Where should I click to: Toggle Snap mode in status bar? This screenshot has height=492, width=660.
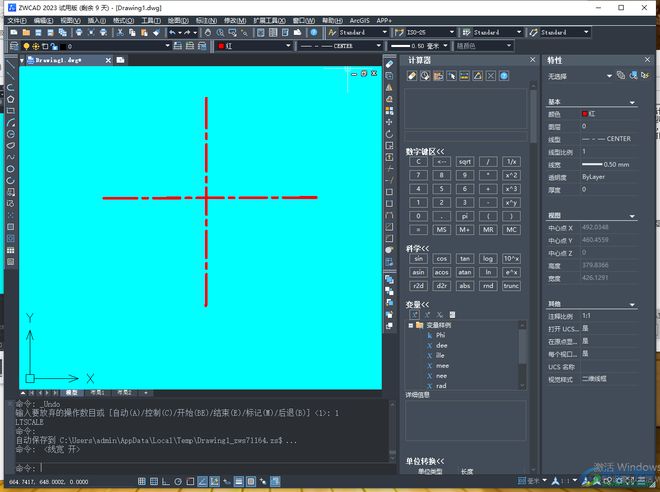(142, 481)
